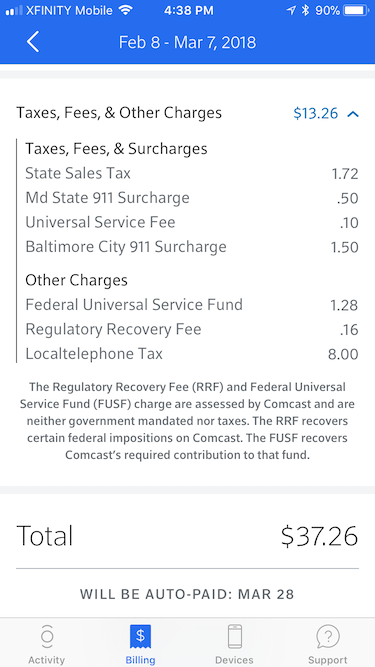375x667 pixels.
Task: Tap the Total $37.26 amount
Action: pyautogui.click(x=319, y=536)
